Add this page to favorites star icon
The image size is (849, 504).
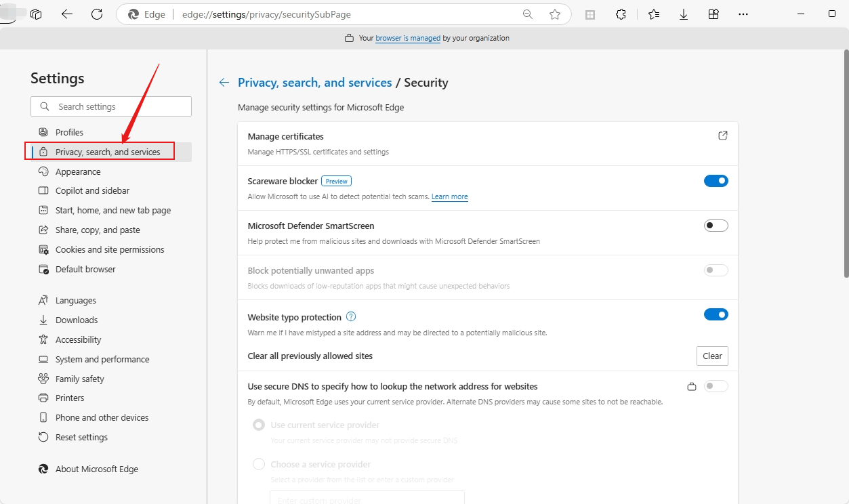point(555,14)
